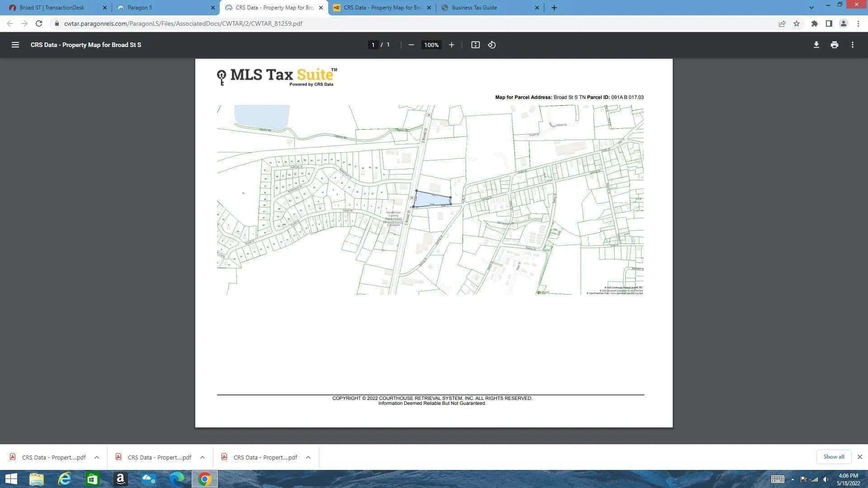This screenshot has height=488, width=868.
Task: Bookmark this page with star icon
Action: click(797, 23)
